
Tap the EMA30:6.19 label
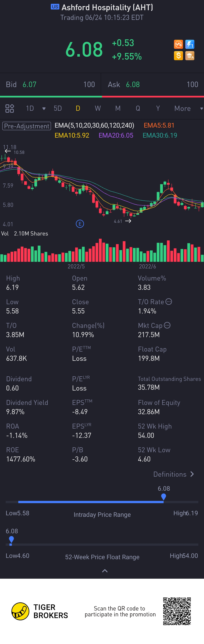(160, 135)
